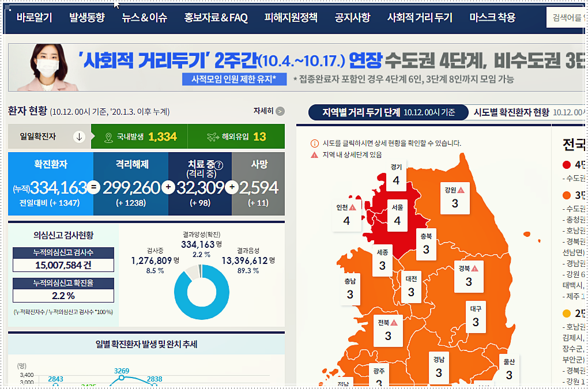The height and width of the screenshot is (389, 588).
Task: Select 충남 region on the map
Action: [350, 289]
